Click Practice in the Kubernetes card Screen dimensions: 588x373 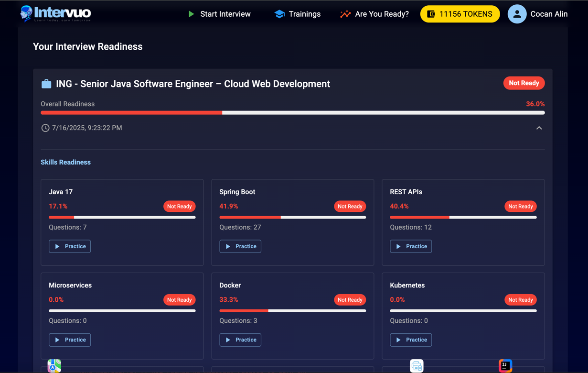coord(411,340)
